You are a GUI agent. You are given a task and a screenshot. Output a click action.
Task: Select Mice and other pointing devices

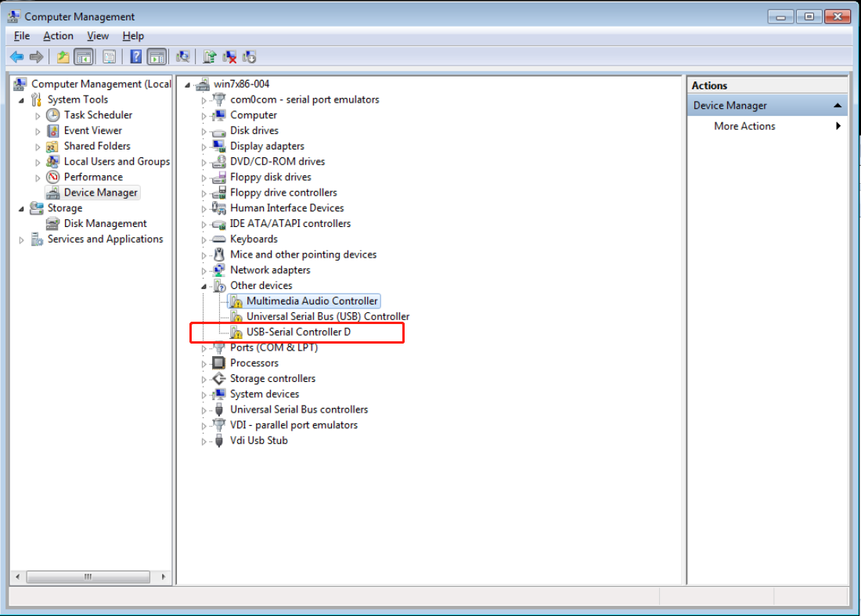click(x=303, y=254)
